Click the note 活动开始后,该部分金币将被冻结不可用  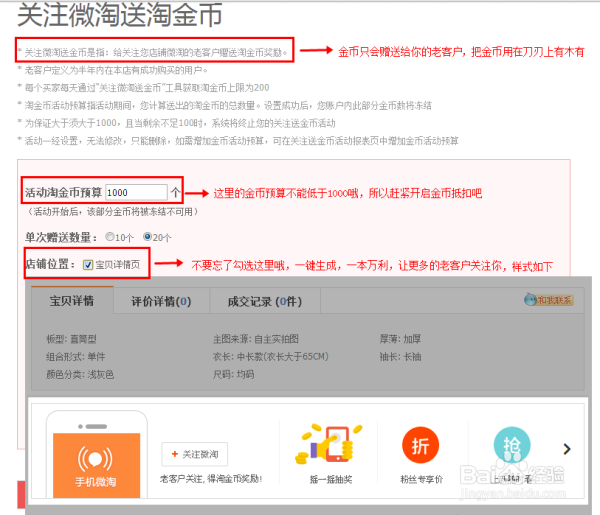coord(113,212)
